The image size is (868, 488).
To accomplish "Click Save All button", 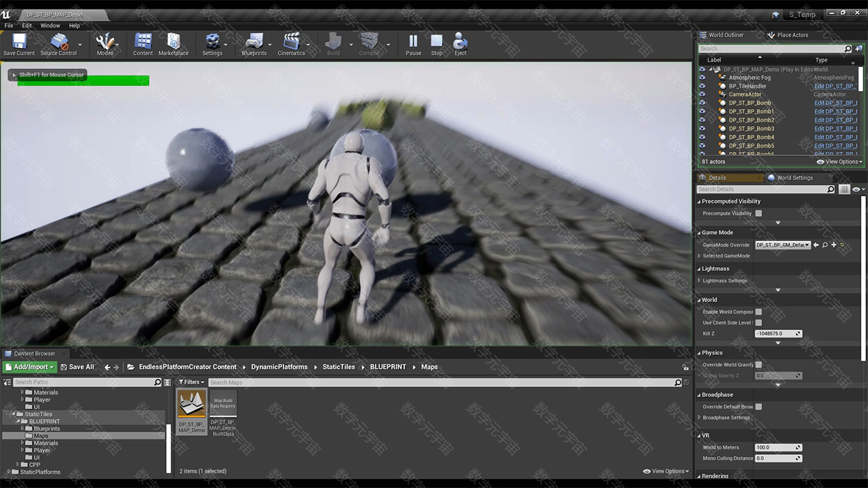I will (77, 367).
